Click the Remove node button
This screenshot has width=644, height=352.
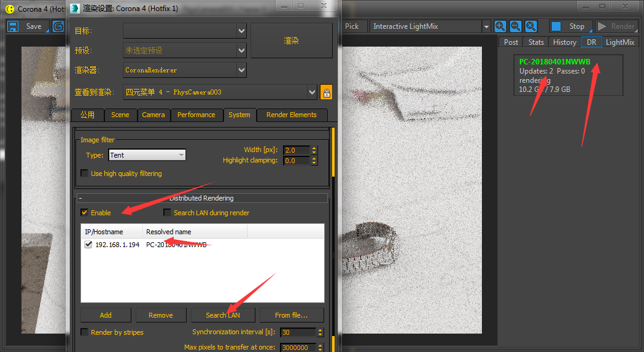click(x=161, y=315)
